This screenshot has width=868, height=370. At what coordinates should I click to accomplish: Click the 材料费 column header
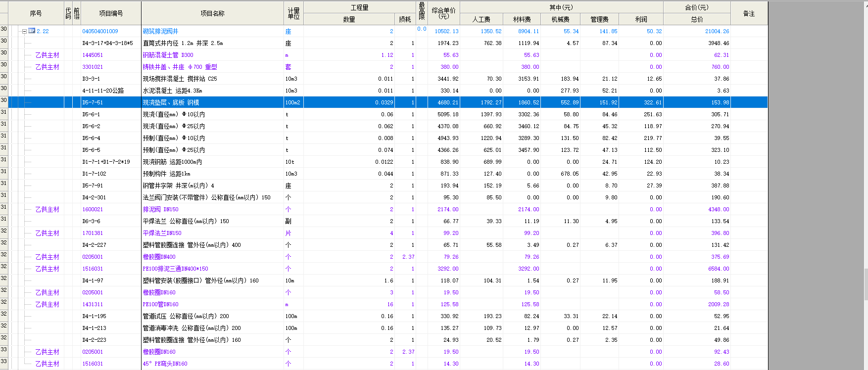click(x=522, y=19)
